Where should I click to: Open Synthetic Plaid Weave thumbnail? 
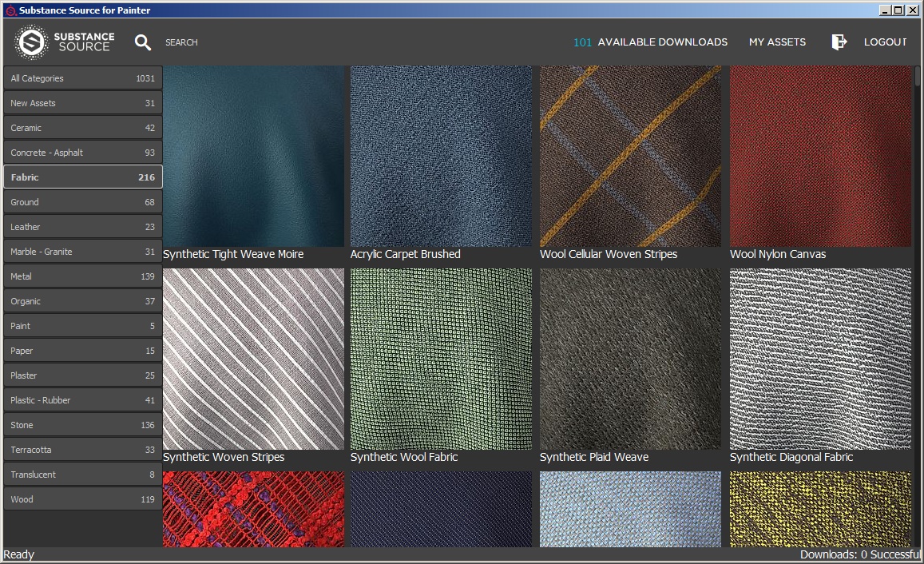pyautogui.click(x=631, y=359)
